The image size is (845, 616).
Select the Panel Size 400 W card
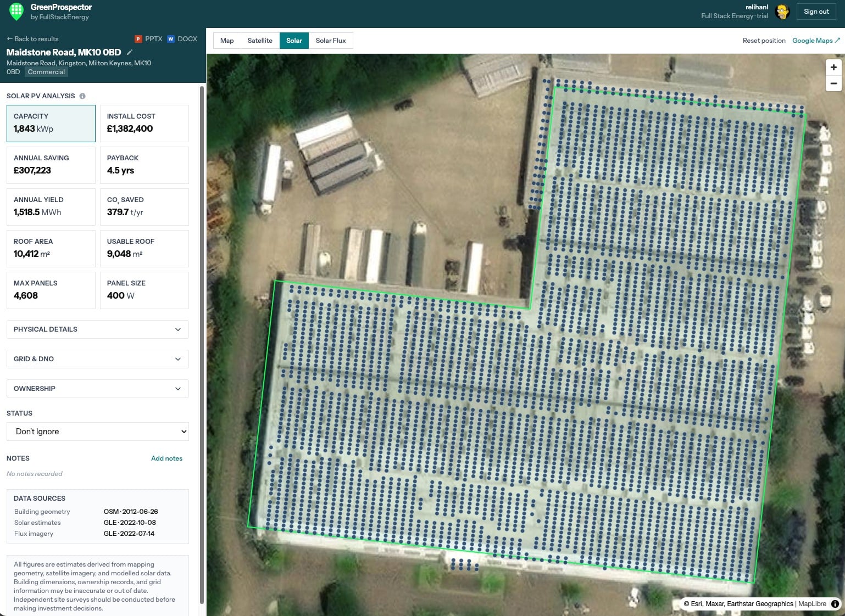(144, 290)
